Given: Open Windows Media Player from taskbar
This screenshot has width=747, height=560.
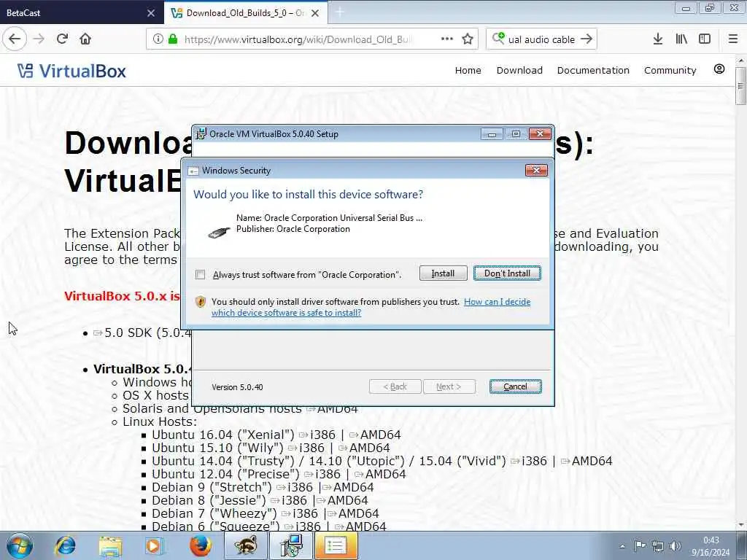Looking at the screenshot, I should (154, 545).
